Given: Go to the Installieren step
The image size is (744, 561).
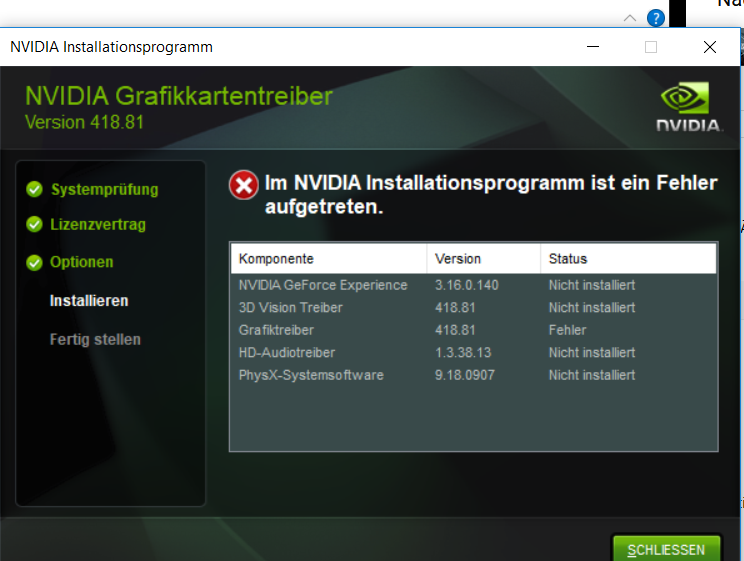Looking at the screenshot, I should point(89,300).
